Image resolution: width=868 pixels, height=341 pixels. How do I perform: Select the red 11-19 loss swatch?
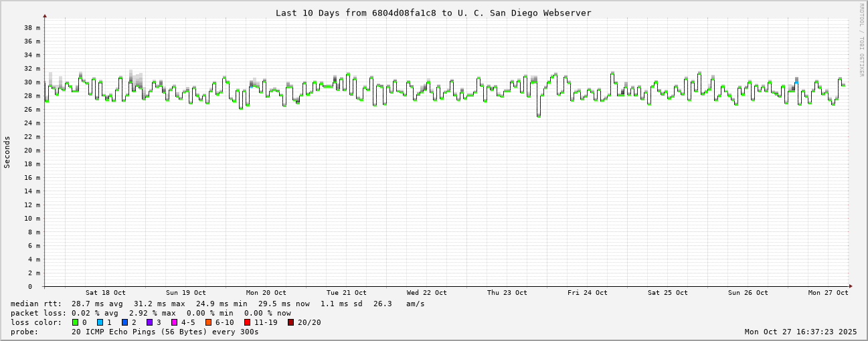pos(247,322)
